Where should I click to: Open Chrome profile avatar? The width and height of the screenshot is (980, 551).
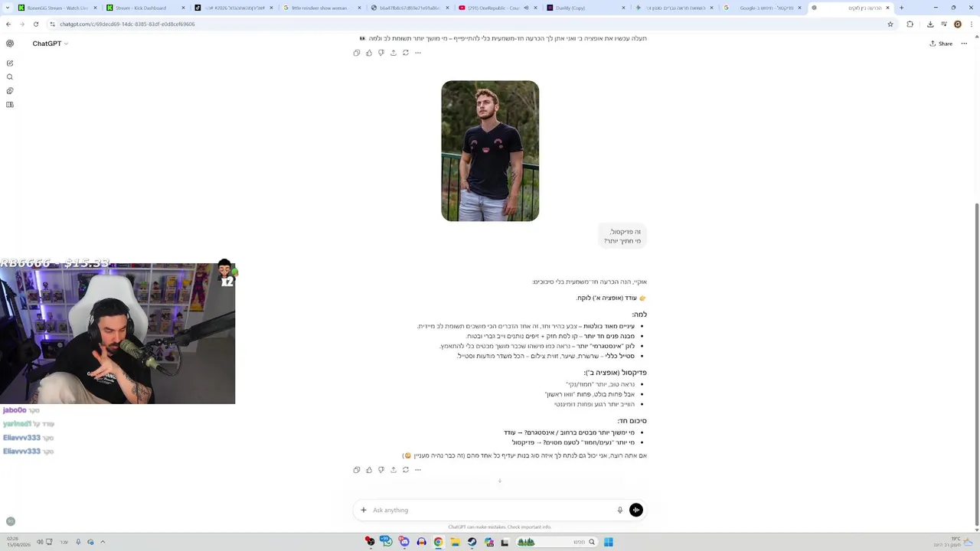tap(957, 24)
